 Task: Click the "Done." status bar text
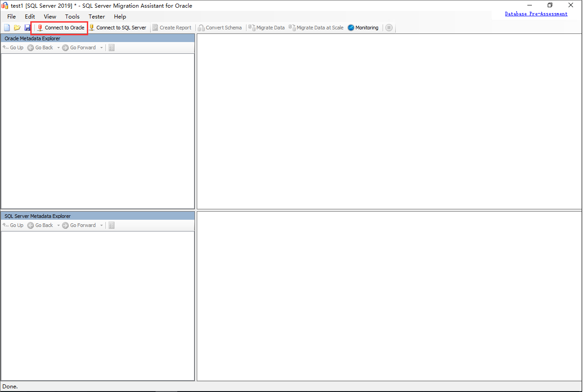10,387
